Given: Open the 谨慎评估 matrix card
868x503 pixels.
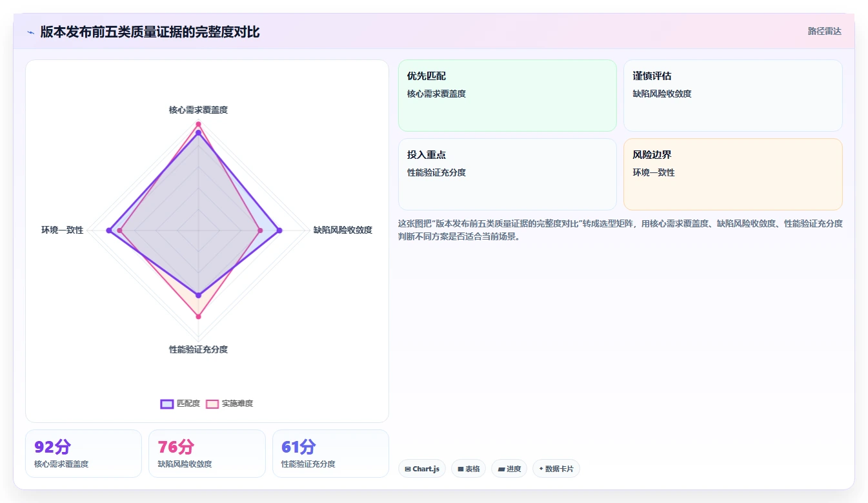Looking at the screenshot, I should click(x=733, y=96).
